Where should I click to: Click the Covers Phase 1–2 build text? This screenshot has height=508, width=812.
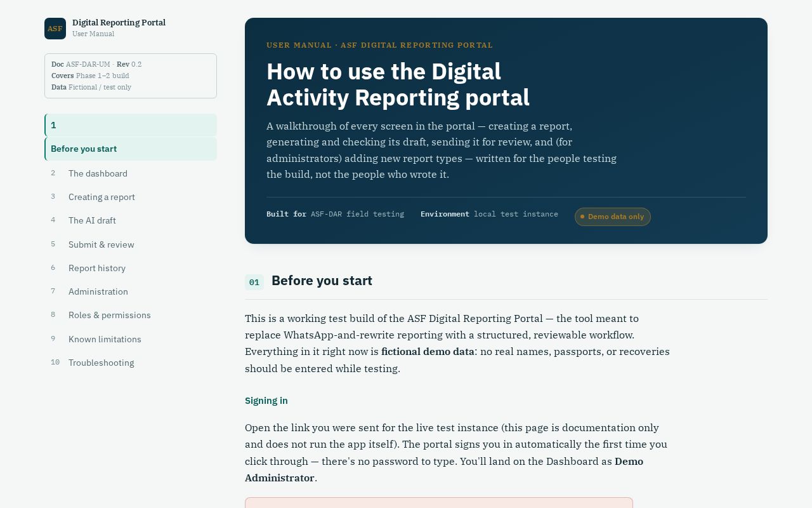(90, 76)
